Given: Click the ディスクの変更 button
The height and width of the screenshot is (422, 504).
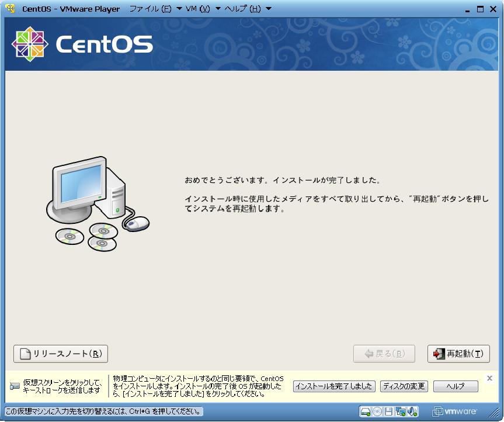Looking at the screenshot, I should [404, 386].
